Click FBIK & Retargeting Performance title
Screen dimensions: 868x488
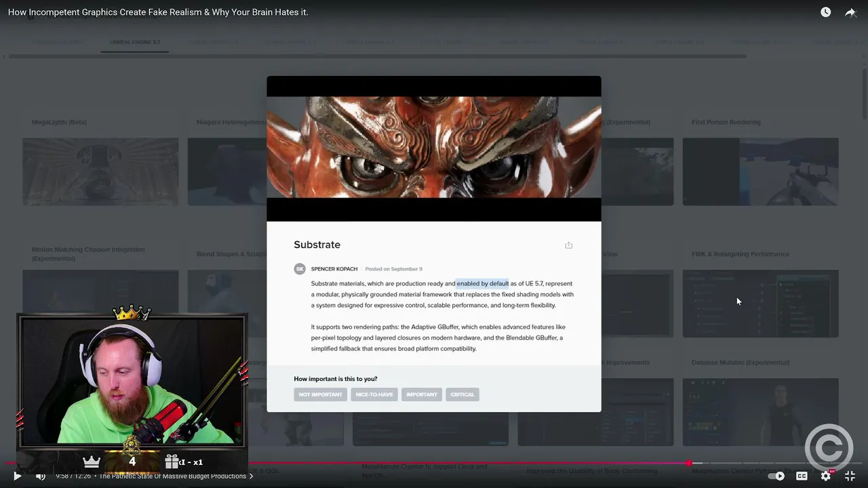(x=741, y=254)
